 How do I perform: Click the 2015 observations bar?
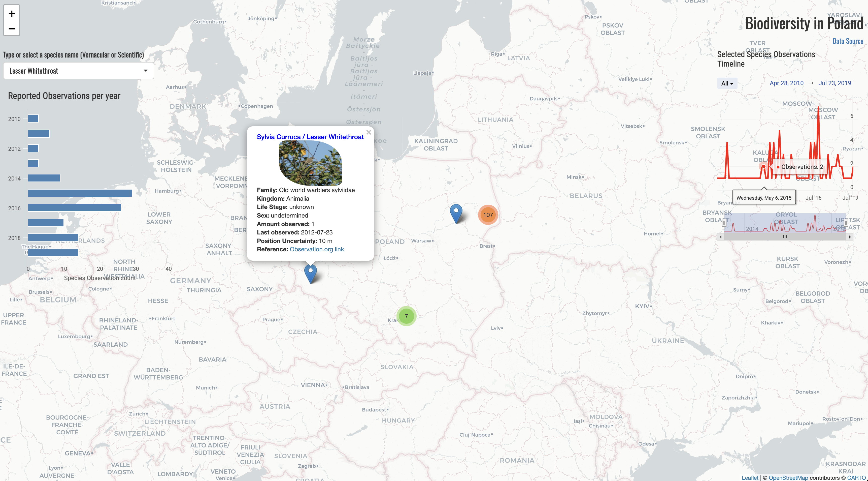(80, 193)
